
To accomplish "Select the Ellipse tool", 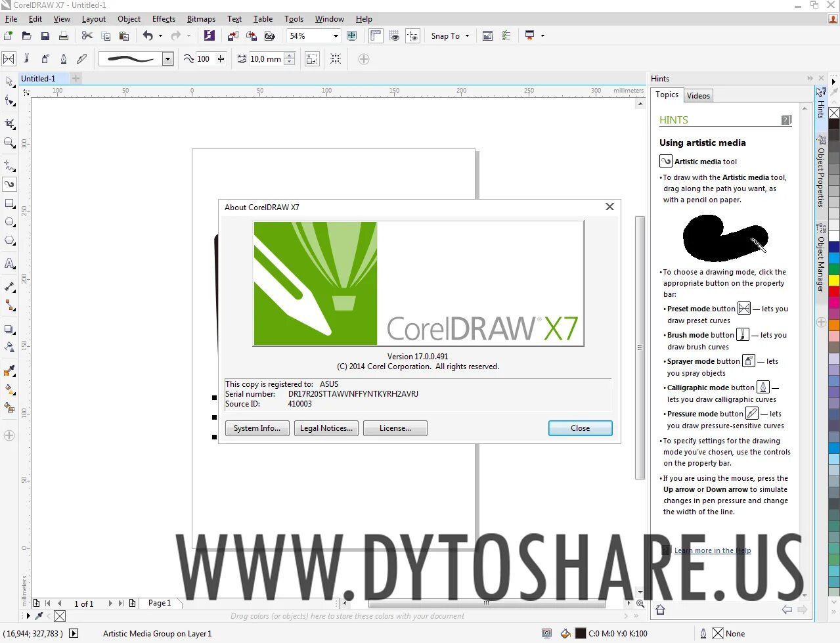I will (9, 222).
